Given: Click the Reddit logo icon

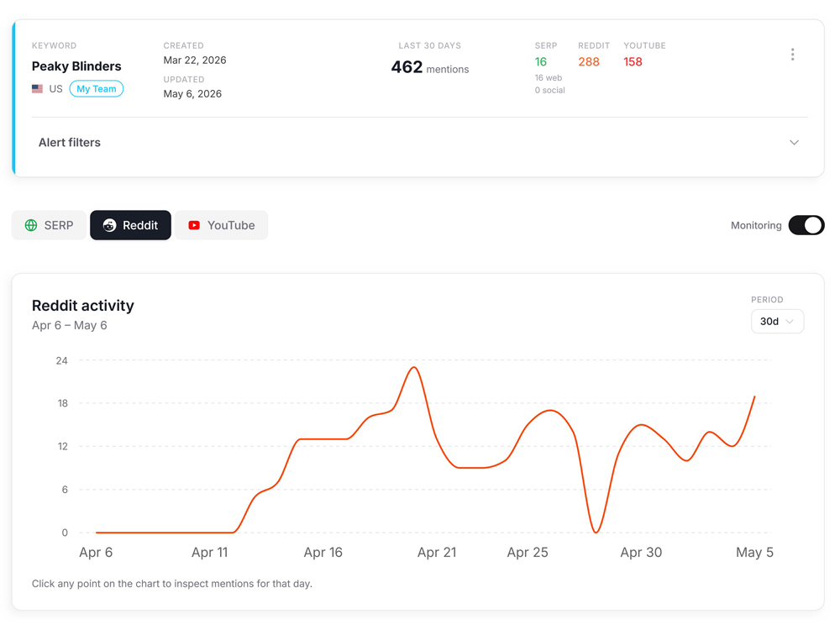Looking at the screenshot, I should pos(109,225).
